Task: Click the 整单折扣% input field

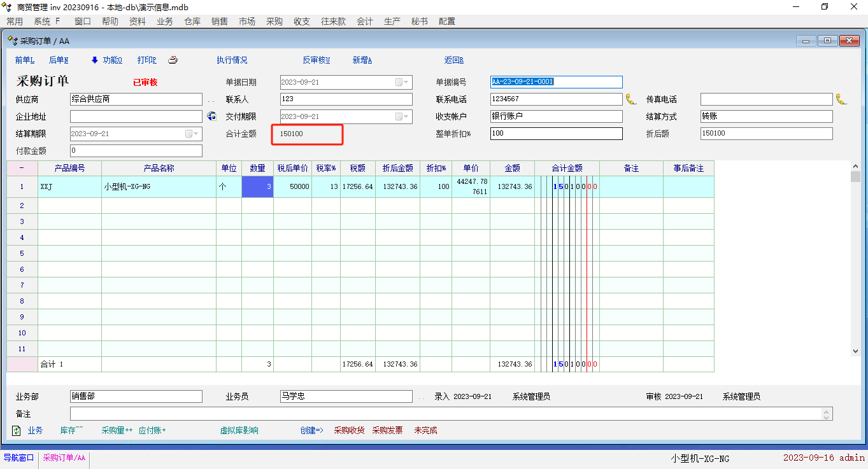Action: click(x=555, y=134)
